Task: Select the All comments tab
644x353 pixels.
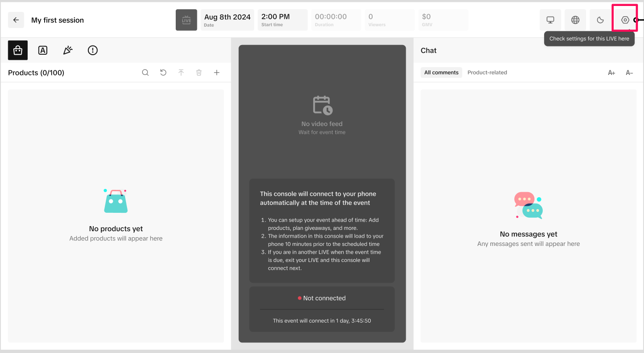Action: [441, 73]
